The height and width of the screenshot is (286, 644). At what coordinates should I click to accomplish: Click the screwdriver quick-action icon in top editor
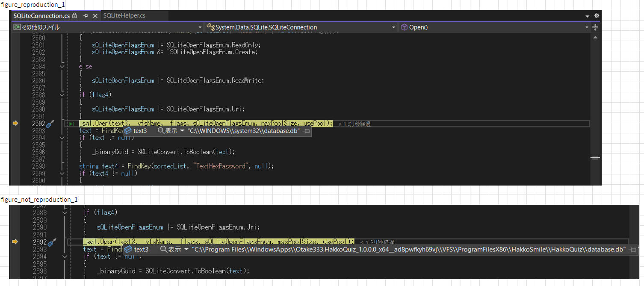(x=50, y=124)
